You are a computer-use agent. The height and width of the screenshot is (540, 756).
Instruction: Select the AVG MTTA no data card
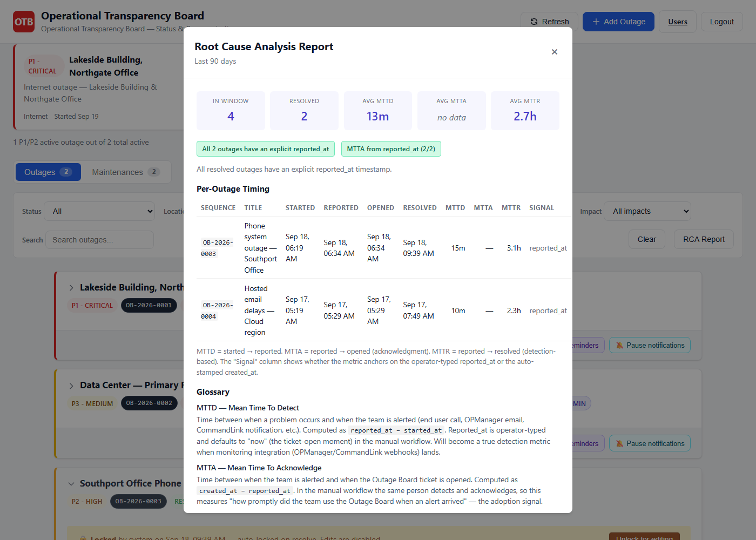(x=451, y=111)
